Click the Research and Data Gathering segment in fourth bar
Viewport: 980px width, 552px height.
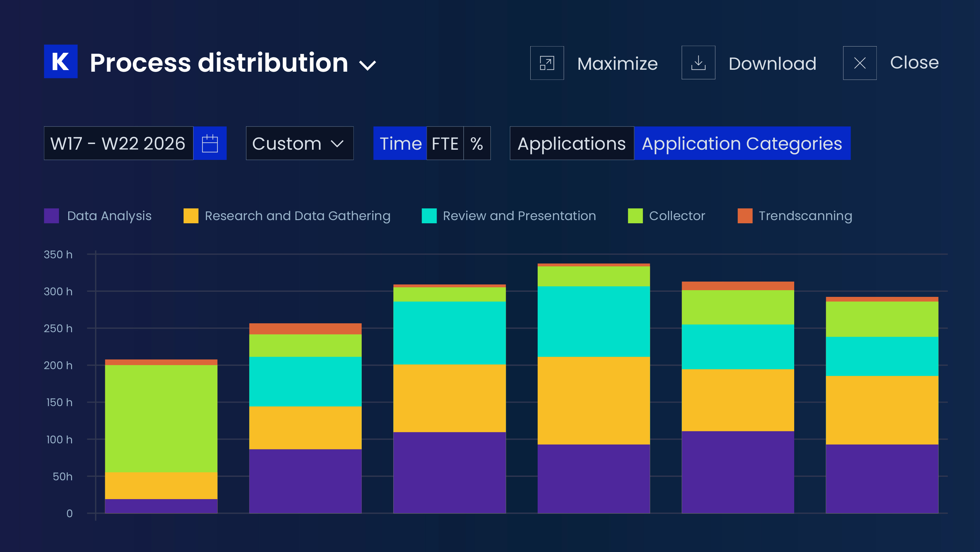click(593, 400)
